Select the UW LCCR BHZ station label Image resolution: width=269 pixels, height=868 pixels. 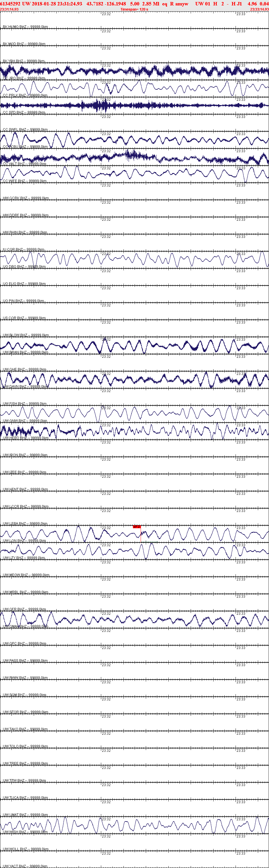coord(26,507)
